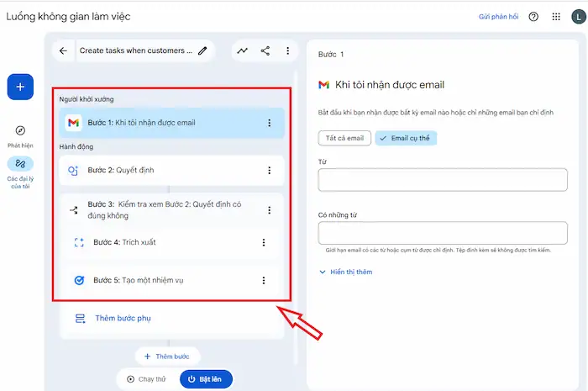Click the Tasks checkmark icon of Bước 5

[x=79, y=280]
